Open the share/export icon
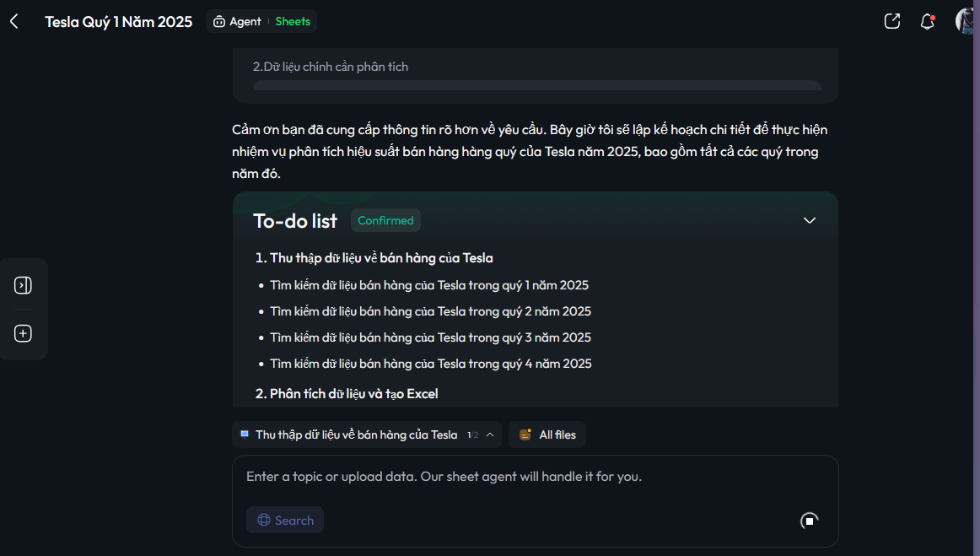Screen dimensions: 980x556 pos(892,21)
